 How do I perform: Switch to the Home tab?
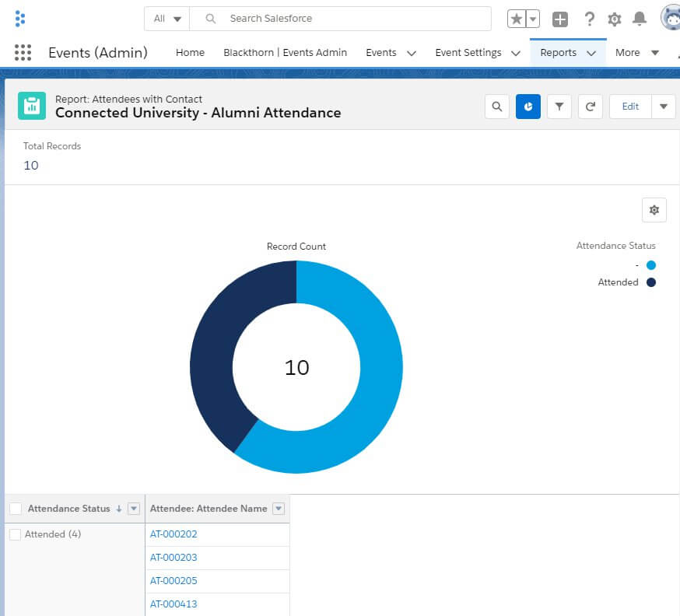[190, 53]
